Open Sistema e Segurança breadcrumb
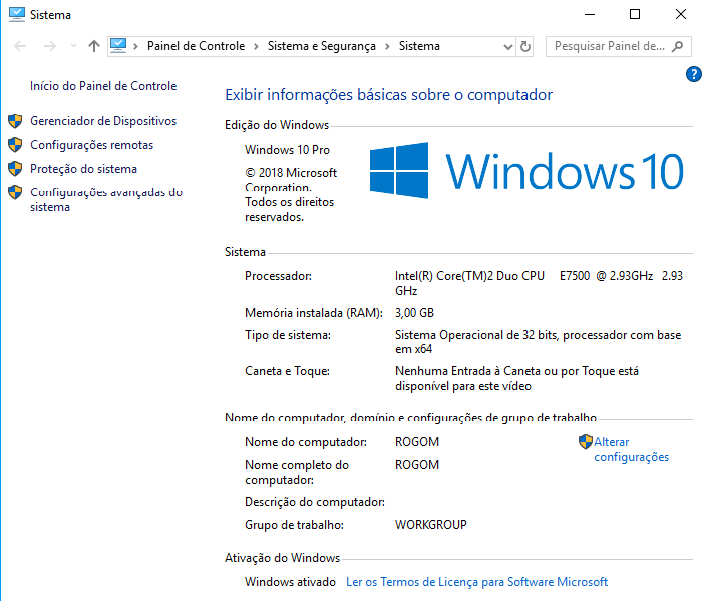 321,46
